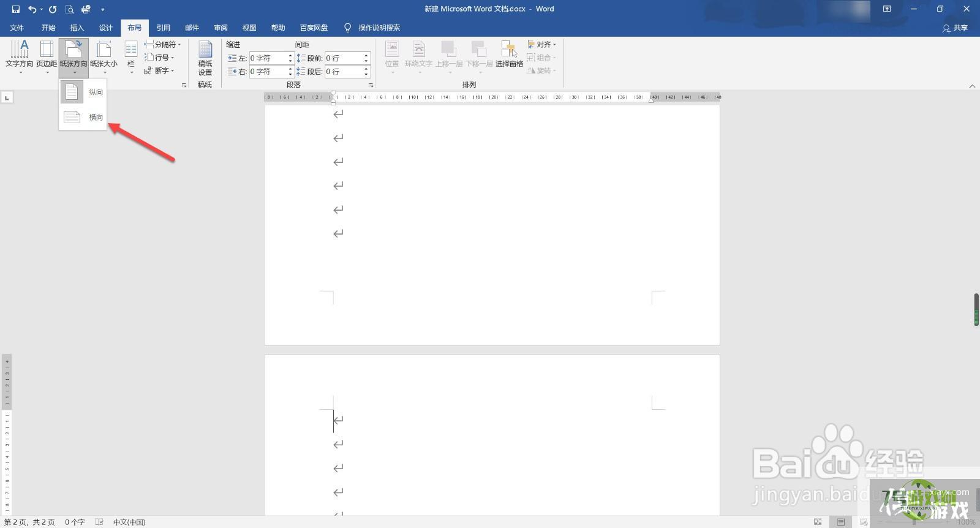Open the File (文件) tab
This screenshot has height=528, width=980.
[17, 28]
